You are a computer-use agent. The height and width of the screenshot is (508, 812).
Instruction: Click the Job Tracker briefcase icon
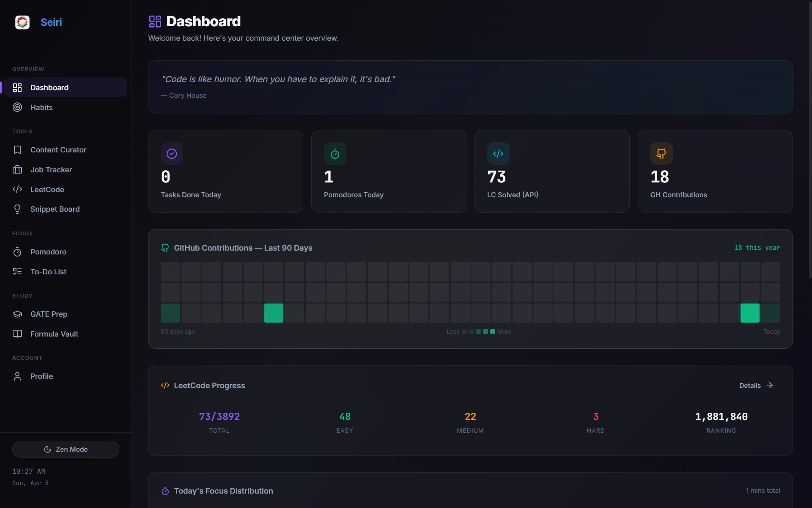[17, 170]
